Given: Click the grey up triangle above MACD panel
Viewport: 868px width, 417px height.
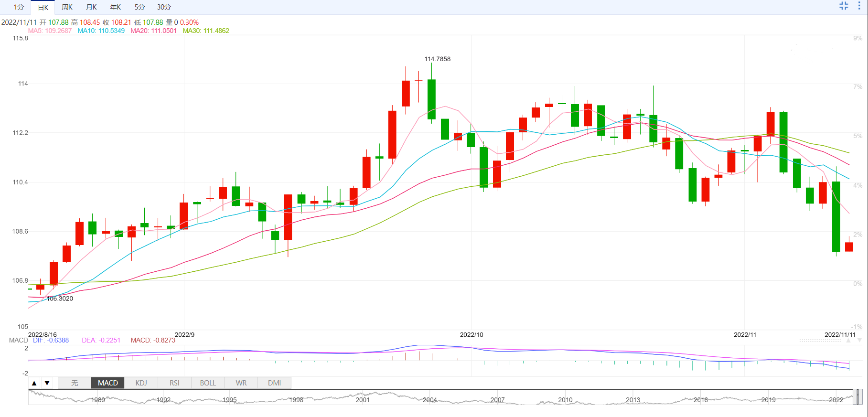Looking at the screenshot, I should (848, 341).
